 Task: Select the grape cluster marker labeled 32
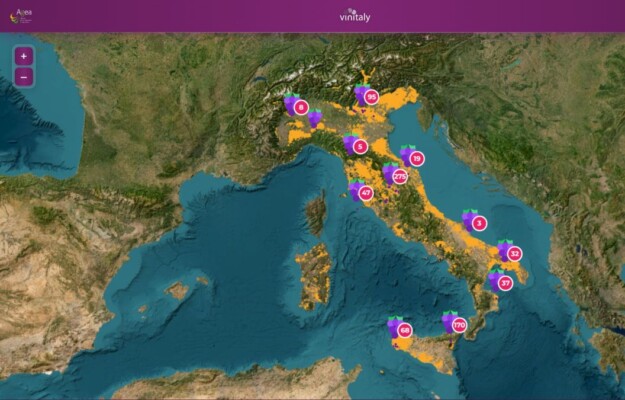point(510,252)
